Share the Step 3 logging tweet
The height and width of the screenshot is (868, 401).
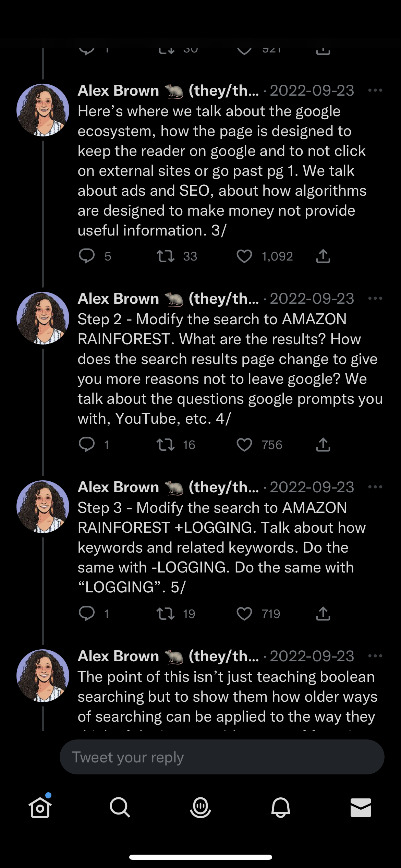pos(323,613)
